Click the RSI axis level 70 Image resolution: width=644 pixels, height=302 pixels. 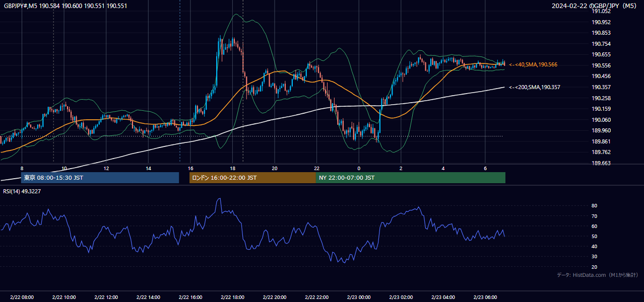(595, 216)
